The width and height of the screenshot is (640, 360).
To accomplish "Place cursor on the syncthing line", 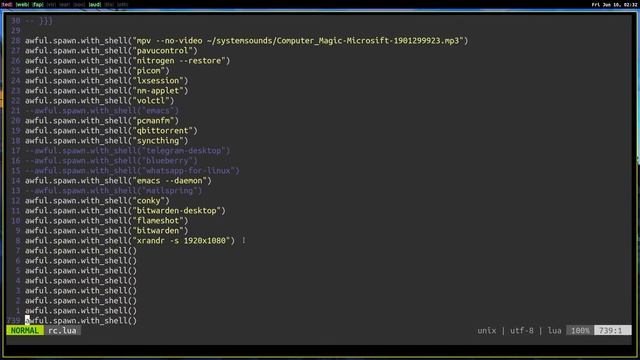I will tap(107, 141).
